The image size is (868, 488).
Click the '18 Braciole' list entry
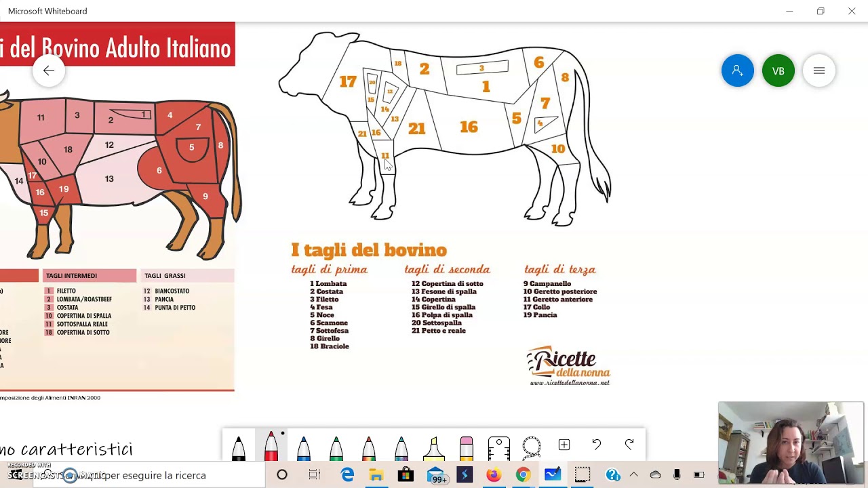coord(330,346)
